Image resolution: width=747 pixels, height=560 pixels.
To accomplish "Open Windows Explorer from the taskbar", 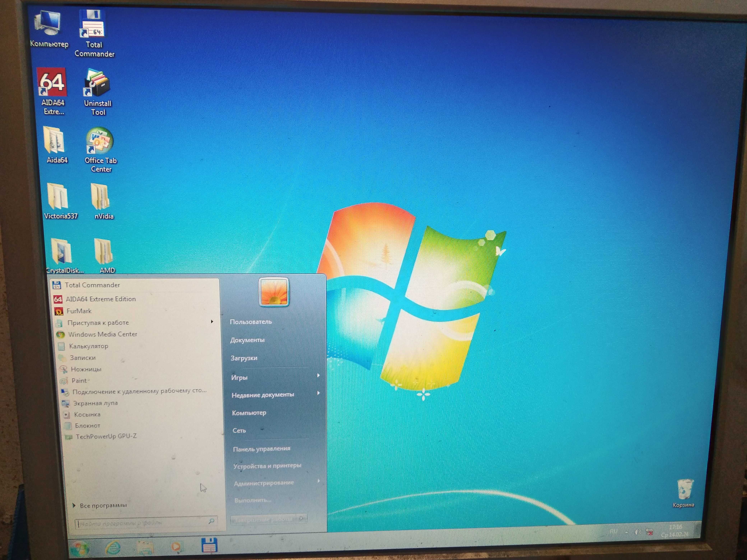I will [x=146, y=547].
